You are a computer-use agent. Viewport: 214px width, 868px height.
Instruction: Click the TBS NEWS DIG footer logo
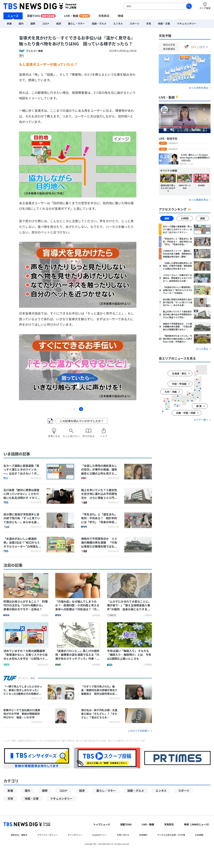tap(27, 824)
